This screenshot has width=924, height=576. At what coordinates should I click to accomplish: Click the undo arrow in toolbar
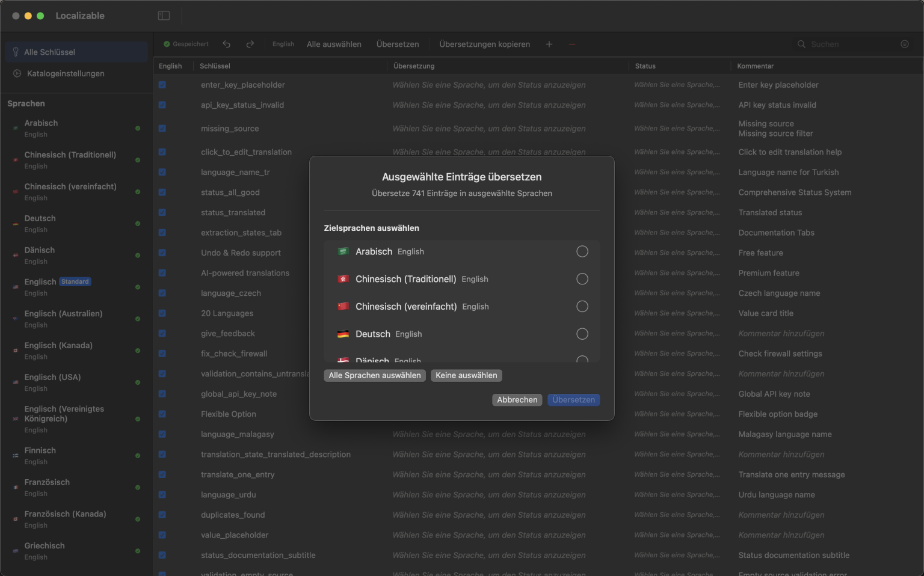pos(226,44)
